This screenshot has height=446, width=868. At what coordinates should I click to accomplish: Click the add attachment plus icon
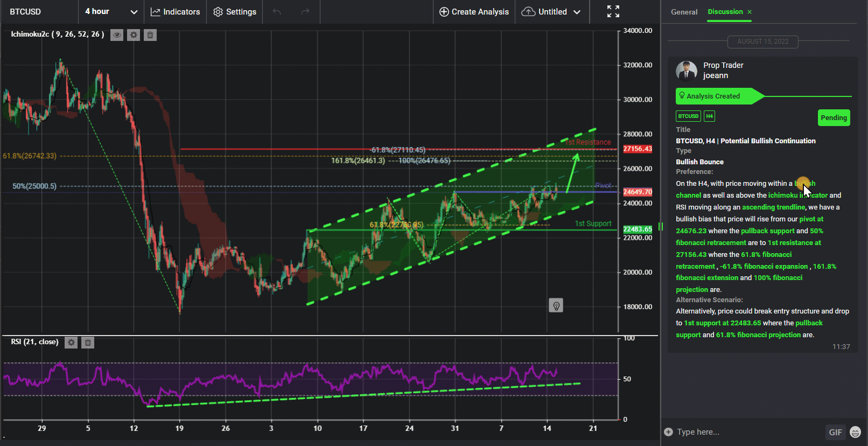[668, 432]
